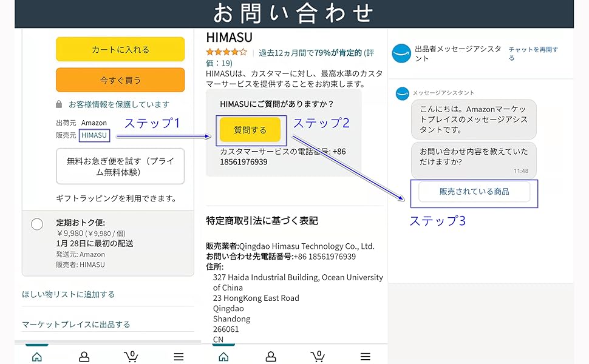This screenshot has height=364, width=589.
Task: Click 出品者メッセージアシスタント title
Action: 458,53
